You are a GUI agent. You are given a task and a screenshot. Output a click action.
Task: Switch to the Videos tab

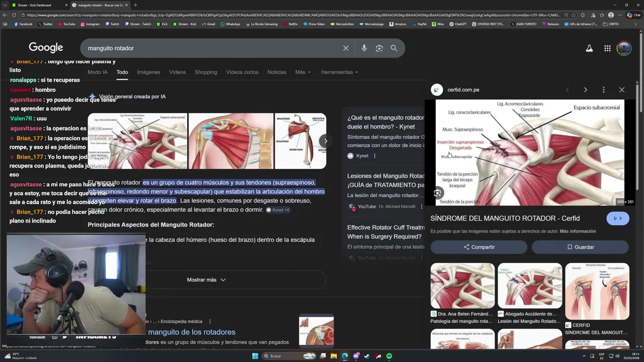click(x=177, y=72)
